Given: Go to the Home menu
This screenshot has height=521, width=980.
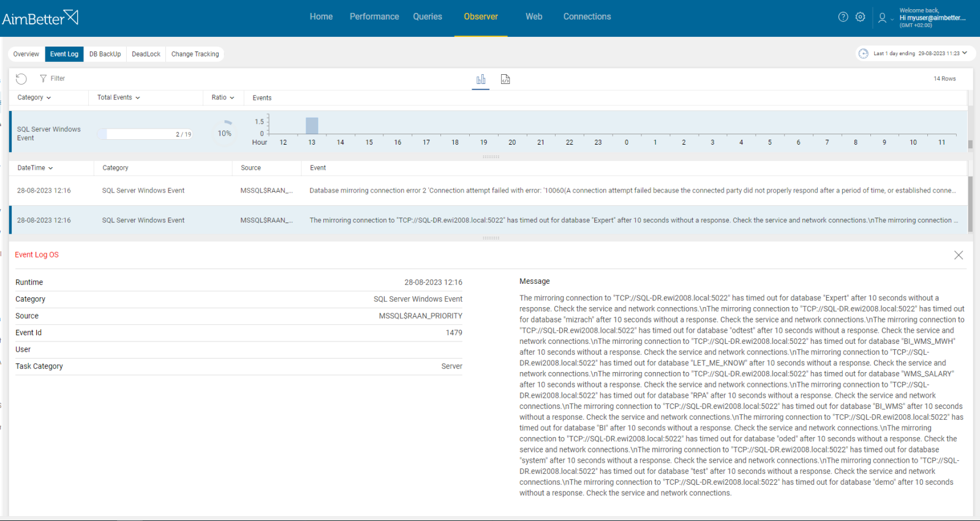Looking at the screenshot, I should (x=321, y=17).
